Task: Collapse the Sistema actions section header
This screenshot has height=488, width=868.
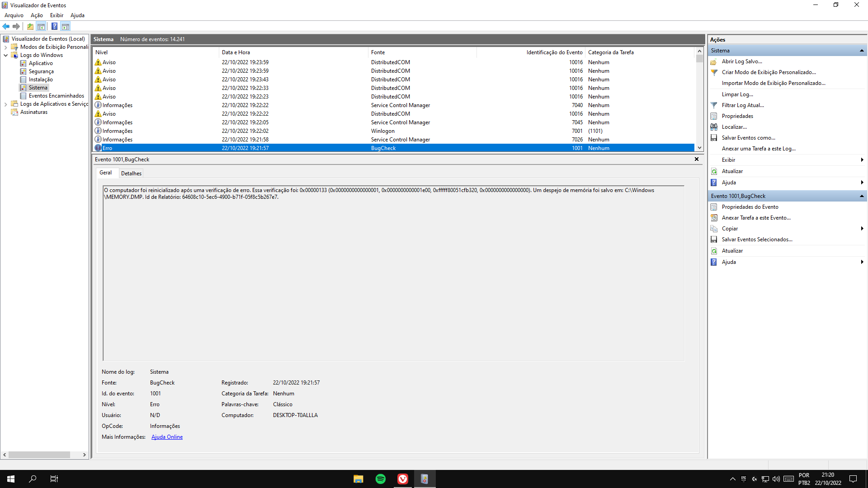Action: [x=862, y=51]
